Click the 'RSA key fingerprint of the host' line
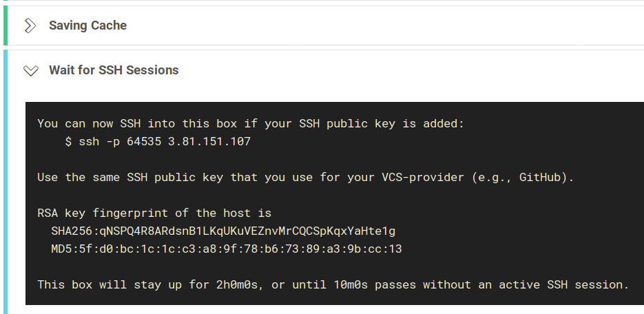 pos(154,213)
